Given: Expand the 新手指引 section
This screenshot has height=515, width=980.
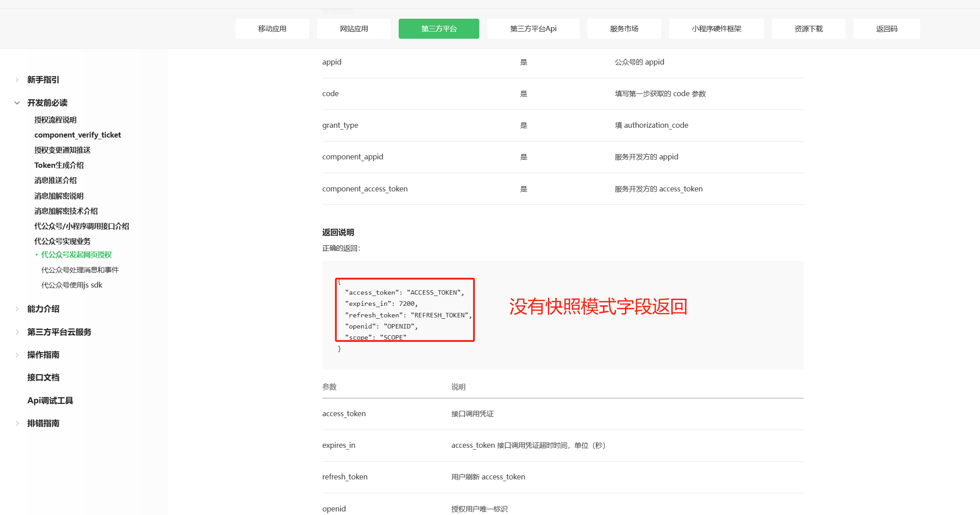Looking at the screenshot, I should tap(42, 80).
